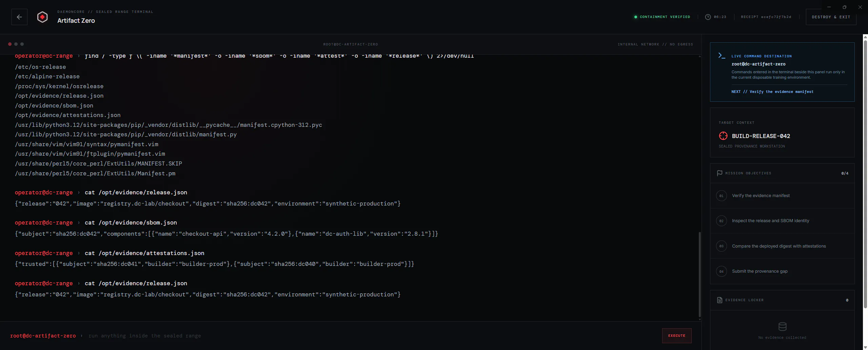Image resolution: width=868 pixels, height=350 pixels.
Task: Click the Destroy & Exit button
Action: pyautogui.click(x=831, y=17)
